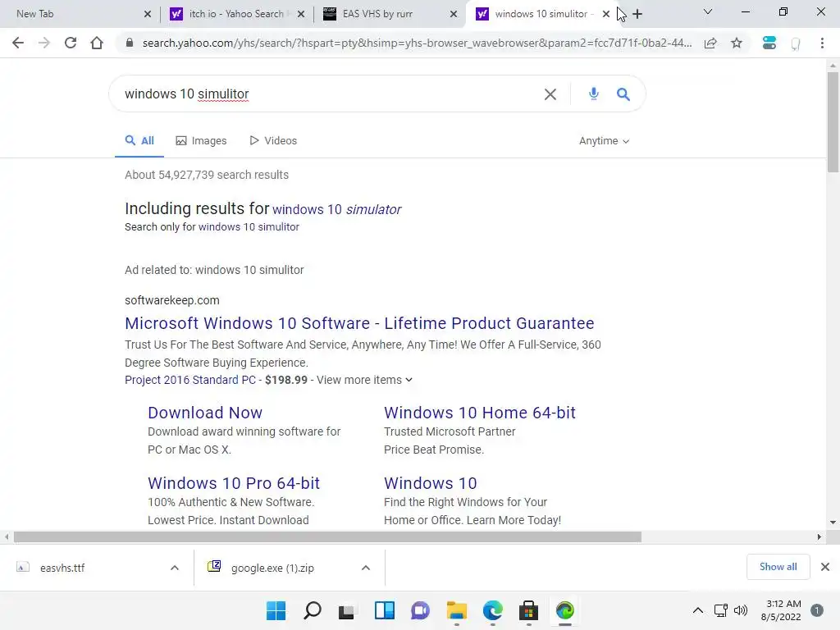Click the scroll-right arrow of horizontal scrollbar
The image size is (840, 630).
tap(819, 536)
